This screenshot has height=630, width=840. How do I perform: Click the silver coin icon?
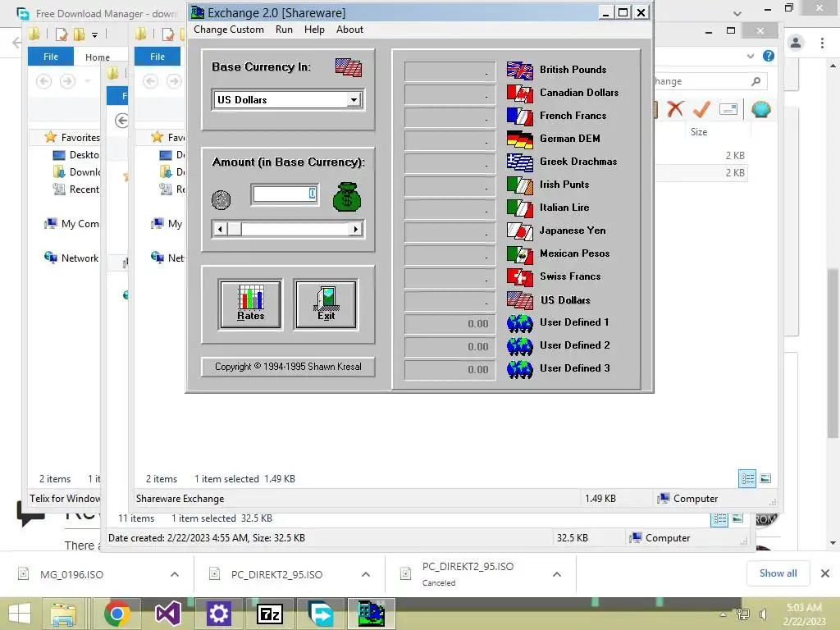[221, 200]
